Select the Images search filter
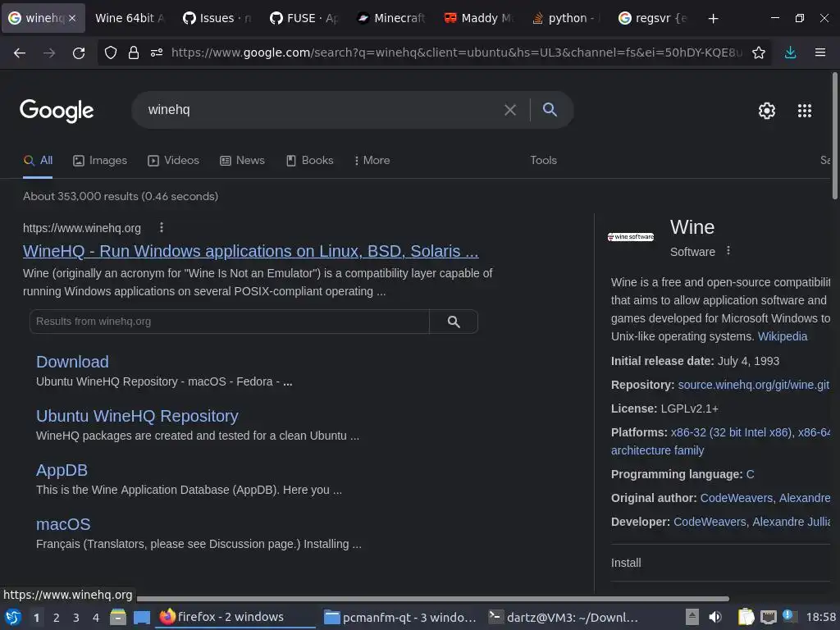Image resolution: width=840 pixels, height=630 pixels. pyautogui.click(x=100, y=160)
